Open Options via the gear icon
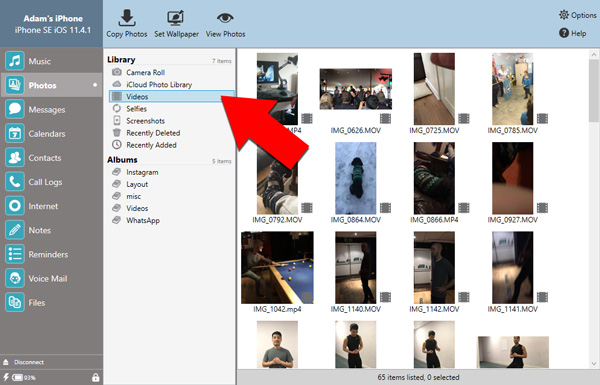The width and height of the screenshot is (600, 385). point(564,15)
